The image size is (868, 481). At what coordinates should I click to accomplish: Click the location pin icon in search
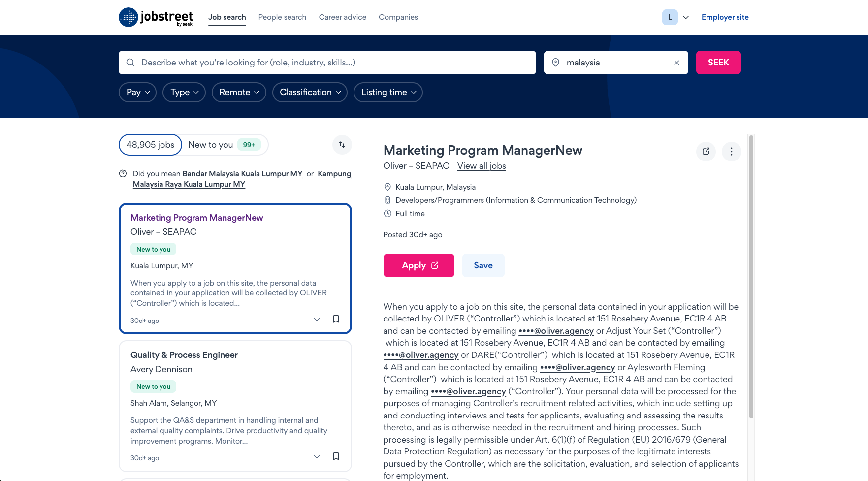pyautogui.click(x=556, y=63)
